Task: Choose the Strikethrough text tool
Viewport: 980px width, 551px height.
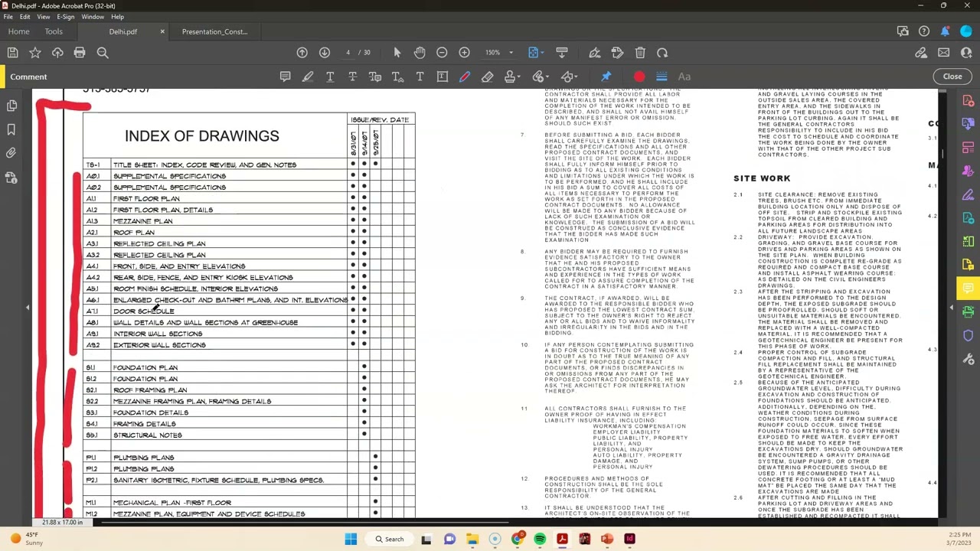Action: (352, 77)
